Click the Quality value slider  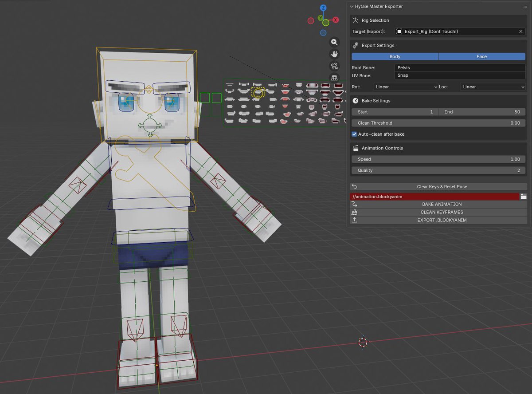click(438, 170)
